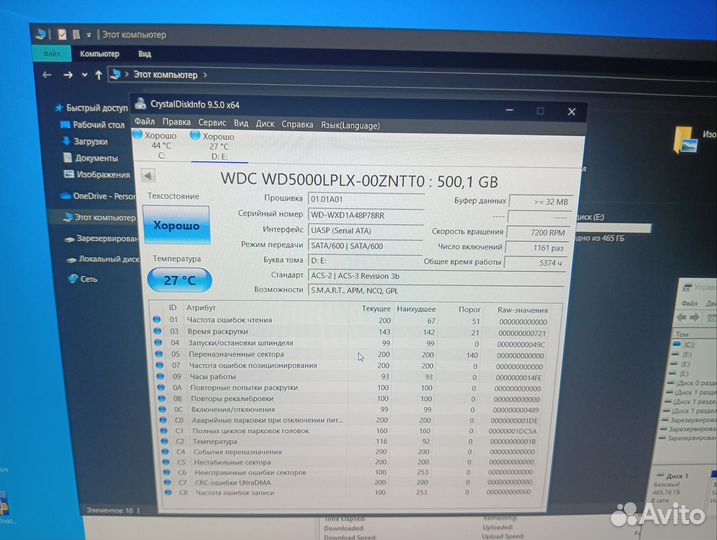Open the Справка menu
The width and height of the screenshot is (717, 540).
pyautogui.click(x=297, y=124)
